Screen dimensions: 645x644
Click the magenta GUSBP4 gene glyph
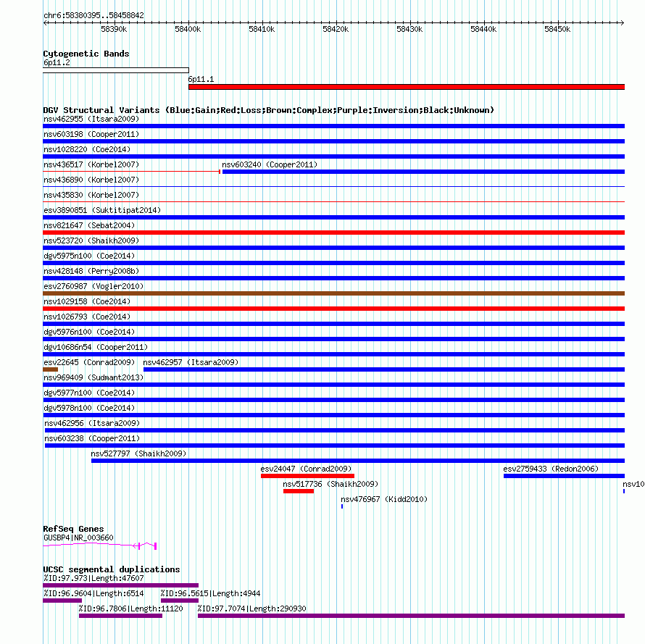(99, 545)
